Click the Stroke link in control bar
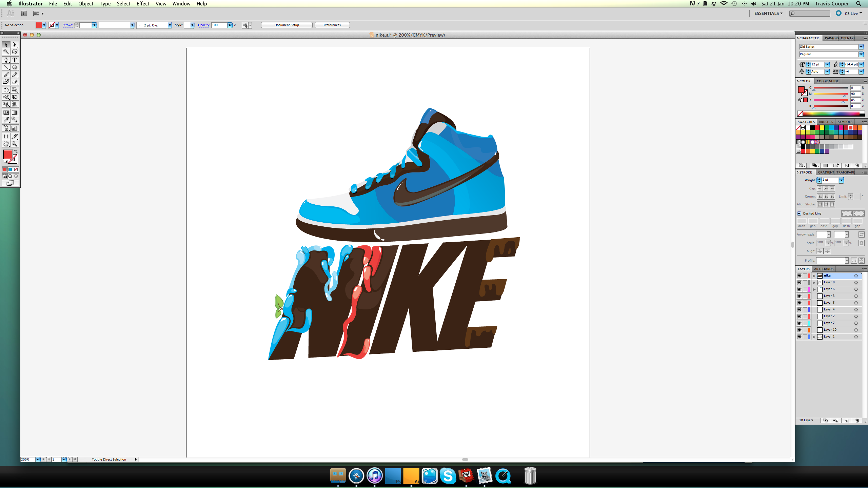The width and height of the screenshot is (868, 488). tap(67, 25)
